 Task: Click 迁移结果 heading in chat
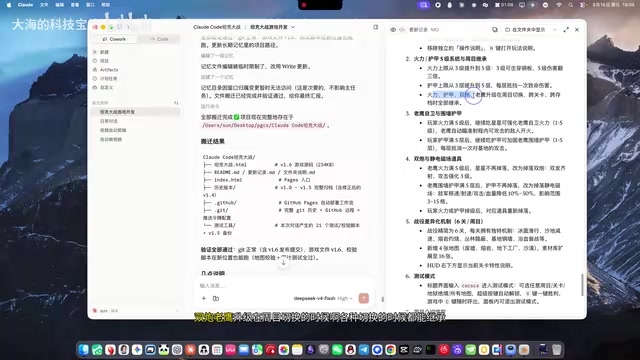(212, 141)
